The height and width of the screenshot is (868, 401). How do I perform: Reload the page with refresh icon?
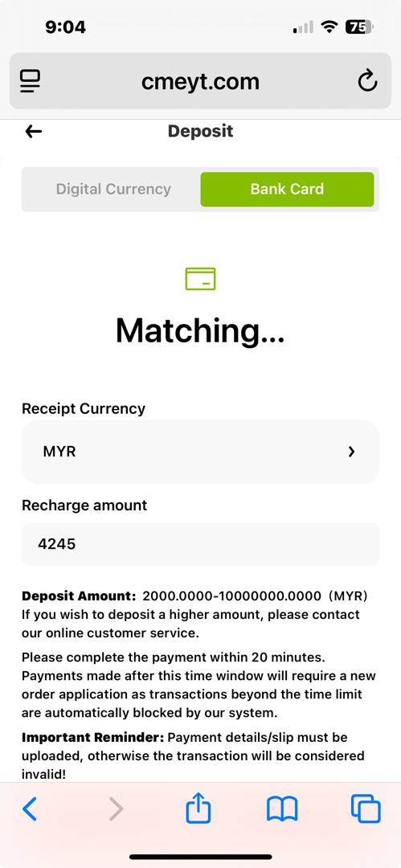point(367,81)
